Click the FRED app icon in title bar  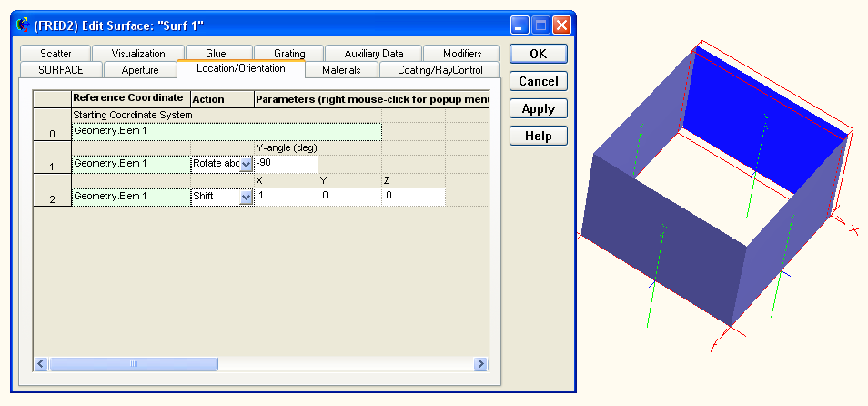(x=22, y=25)
